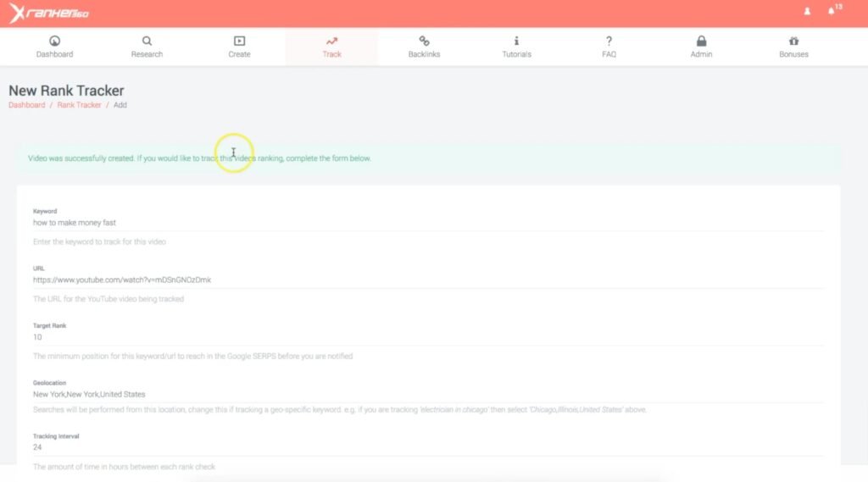Screen dimensions: 868x482
Task: Open notifications bell with badge 13
Action: point(832,12)
